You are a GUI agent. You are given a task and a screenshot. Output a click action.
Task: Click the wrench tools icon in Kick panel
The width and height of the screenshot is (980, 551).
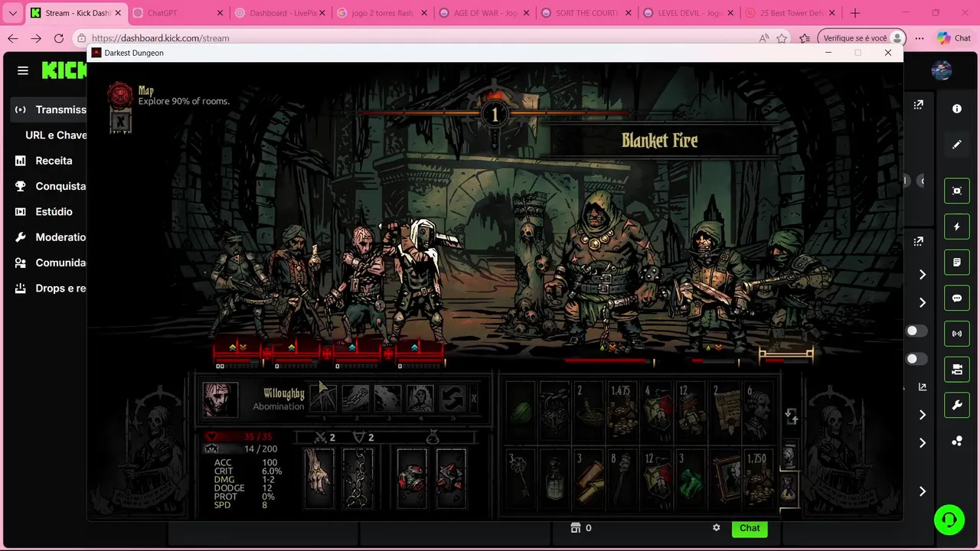(x=956, y=406)
